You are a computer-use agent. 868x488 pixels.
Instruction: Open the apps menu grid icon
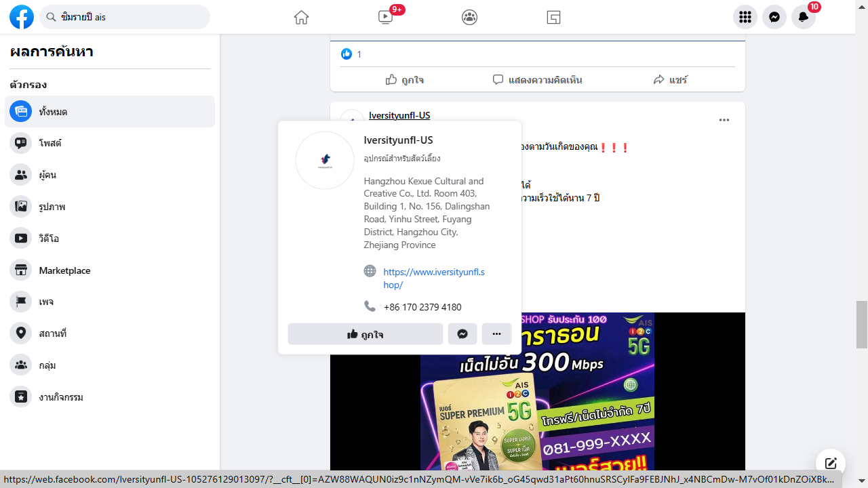(745, 18)
